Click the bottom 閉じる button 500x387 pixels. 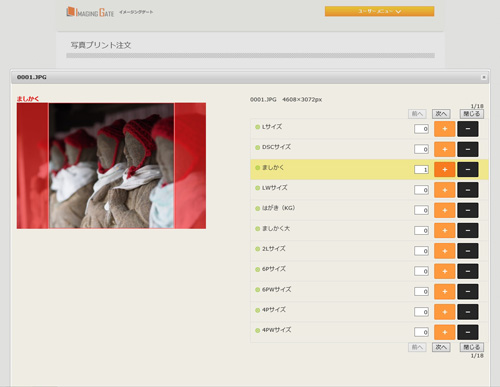coord(471,347)
